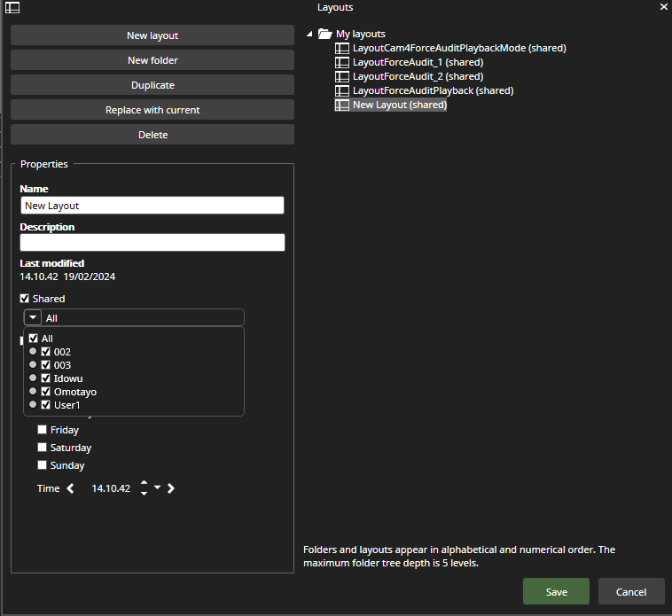Click the LayoutForceAuditPlayback layout icon
672x616 pixels.
click(342, 90)
